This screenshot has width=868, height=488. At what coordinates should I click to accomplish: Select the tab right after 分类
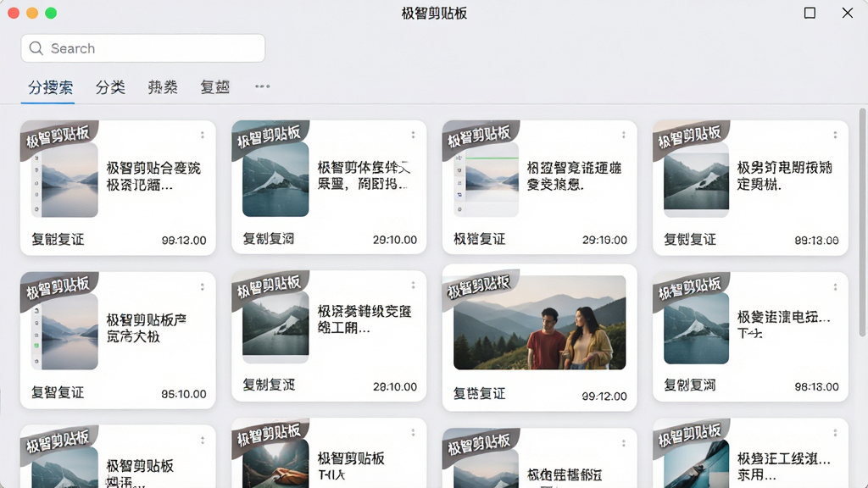coord(163,87)
